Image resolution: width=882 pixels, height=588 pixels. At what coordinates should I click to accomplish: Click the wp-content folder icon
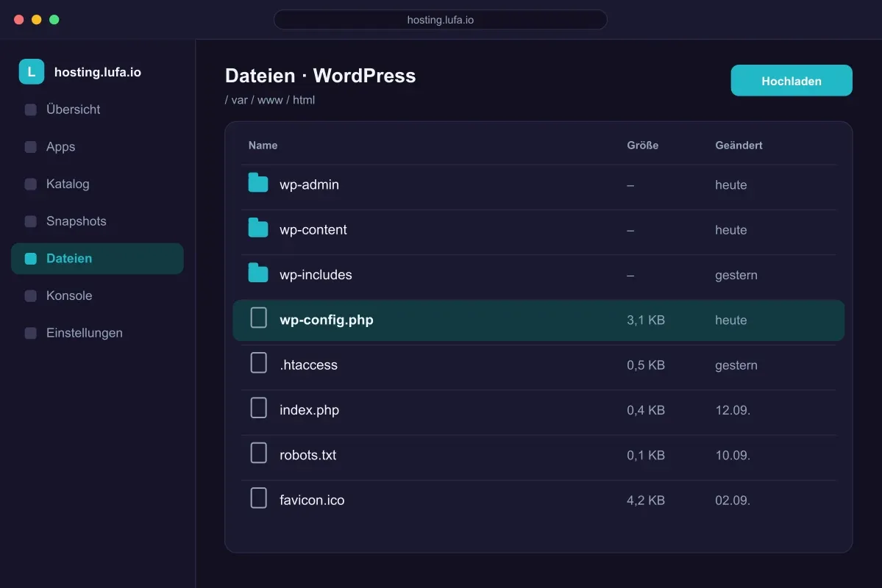(x=258, y=228)
